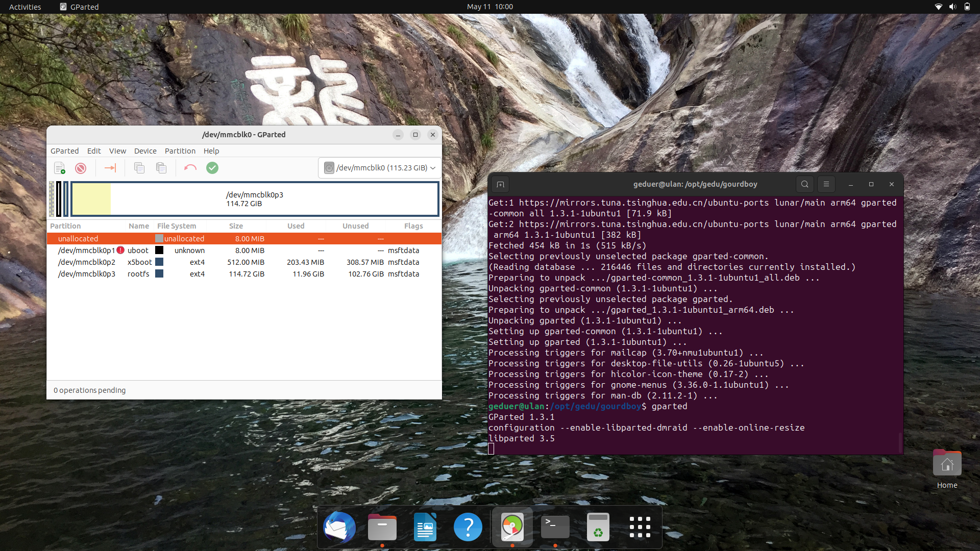Click the Terminal icon in the dock
Image resolution: width=980 pixels, height=551 pixels.
555,528
